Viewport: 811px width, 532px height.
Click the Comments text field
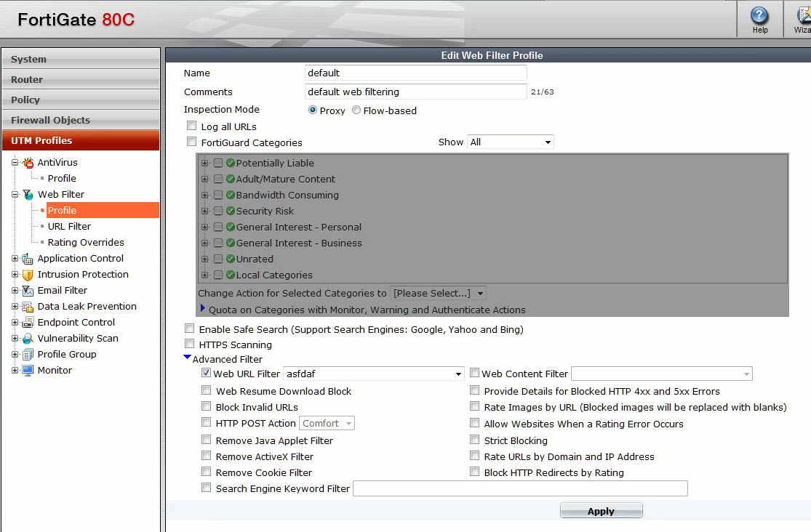[x=416, y=92]
